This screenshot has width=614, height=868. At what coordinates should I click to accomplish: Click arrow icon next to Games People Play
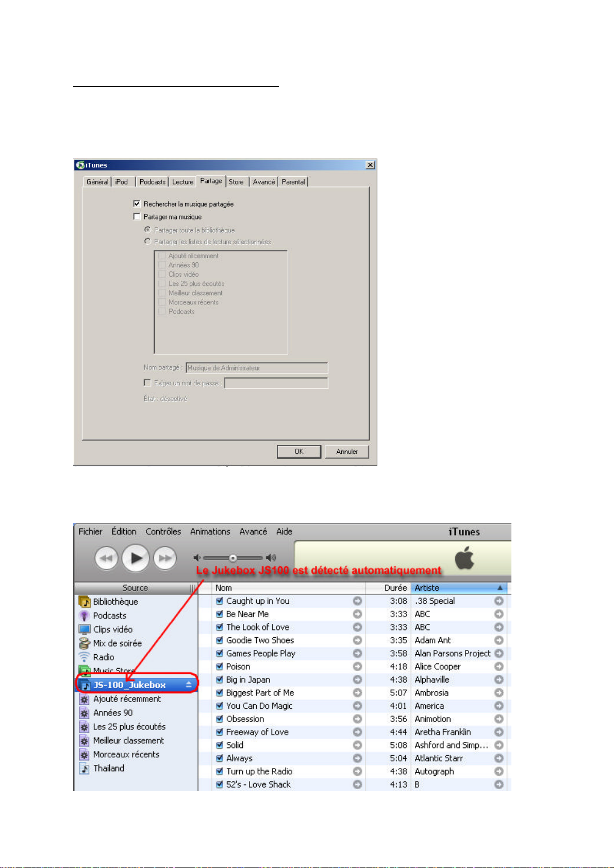pyautogui.click(x=357, y=653)
